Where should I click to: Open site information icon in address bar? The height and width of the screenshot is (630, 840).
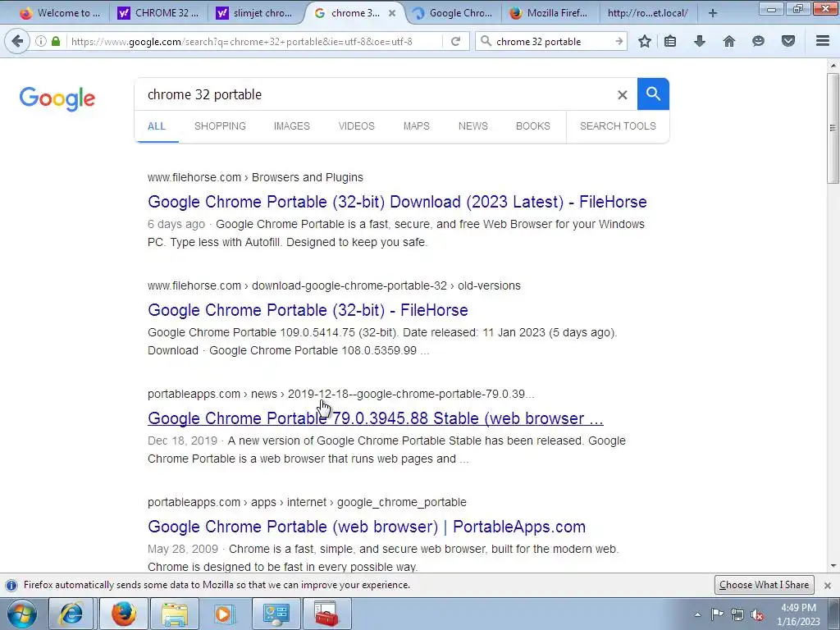point(41,41)
